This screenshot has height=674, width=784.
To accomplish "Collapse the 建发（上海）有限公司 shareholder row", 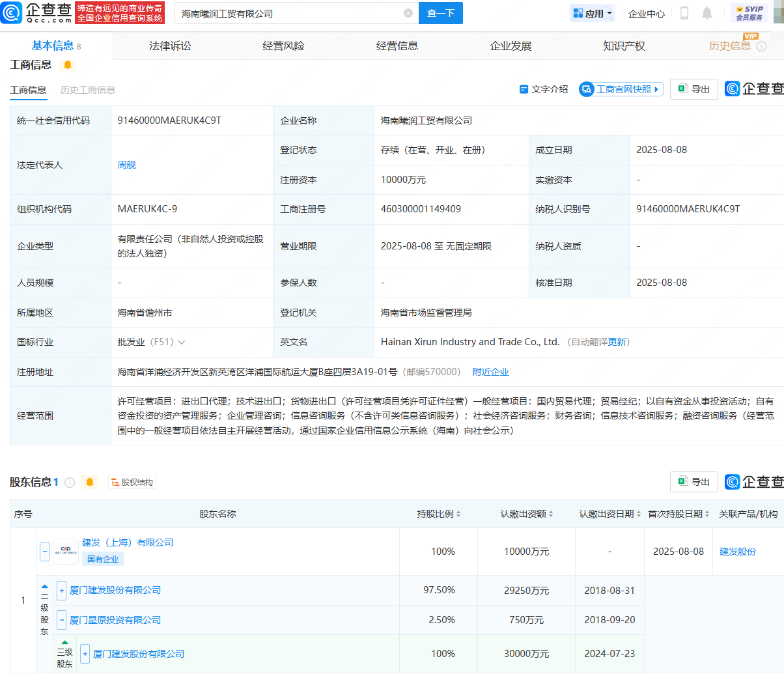I will pyautogui.click(x=44, y=552).
